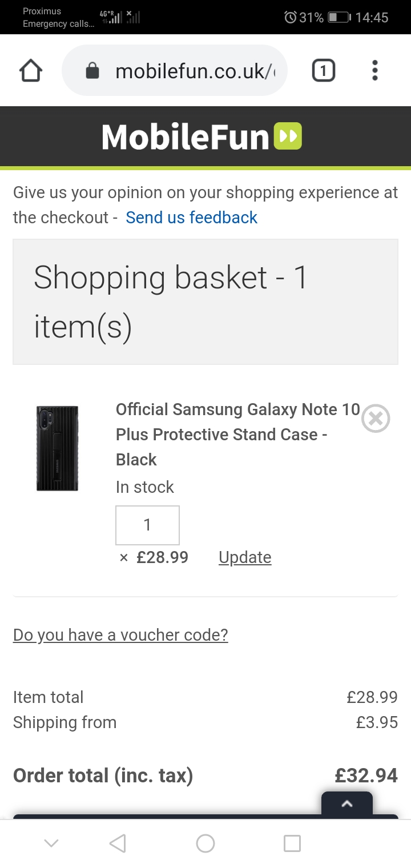Screen dimensions: 411x868
Task: Tap the alarm clock status icon
Action: pyautogui.click(x=290, y=18)
